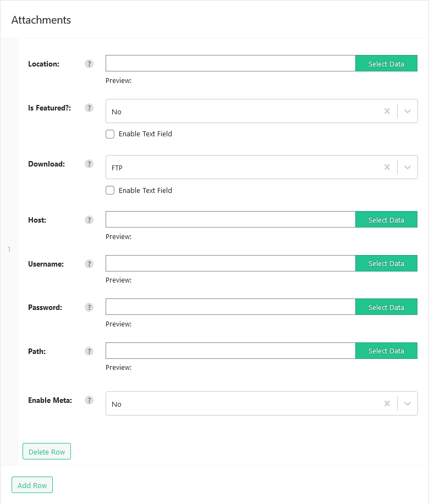429x504 pixels.
Task: Clear the FTP Download value with X
Action: [387, 167]
